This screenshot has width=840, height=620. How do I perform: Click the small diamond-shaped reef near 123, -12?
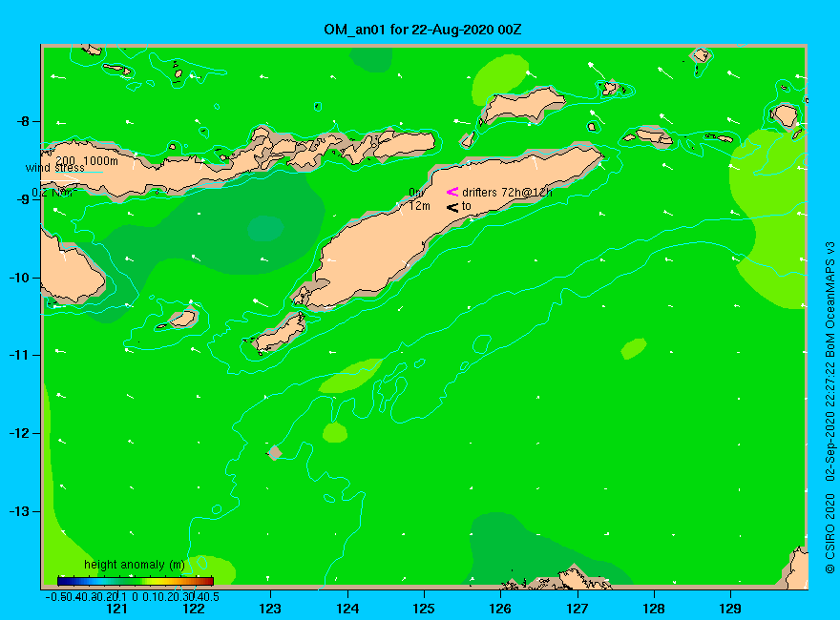click(275, 453)
